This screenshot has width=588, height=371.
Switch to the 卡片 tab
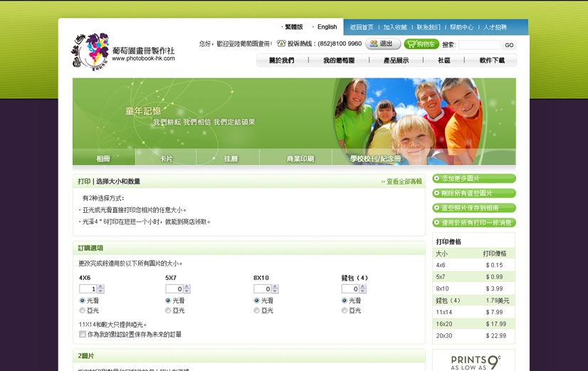[166, 158]
